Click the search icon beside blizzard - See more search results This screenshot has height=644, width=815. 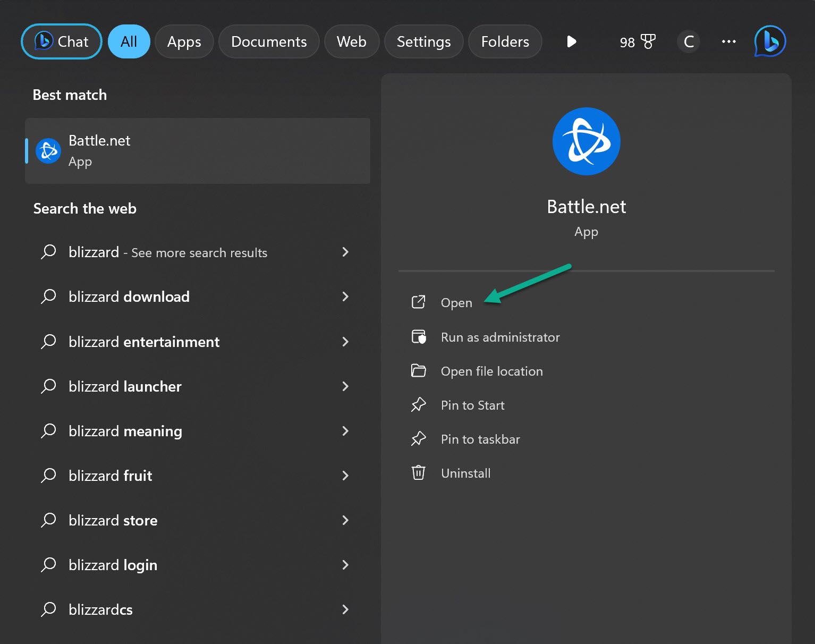(48, 251)
